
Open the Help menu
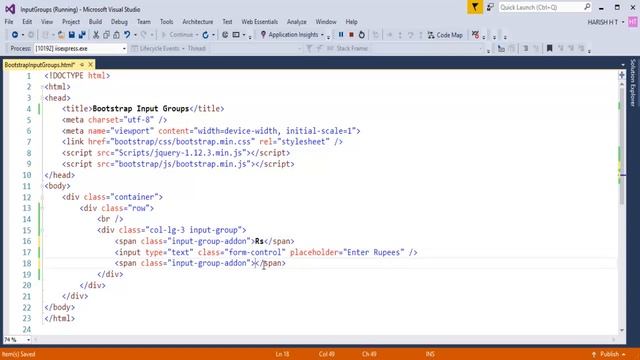tap(351, 22)
